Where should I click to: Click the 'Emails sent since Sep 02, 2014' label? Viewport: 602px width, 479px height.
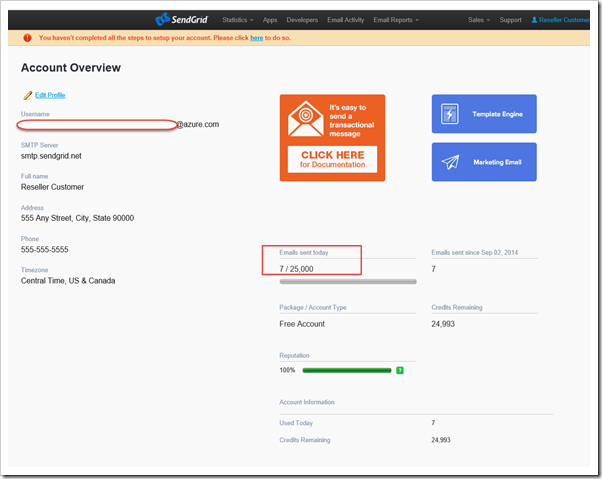pyautogui.click(x=475, y=253)
